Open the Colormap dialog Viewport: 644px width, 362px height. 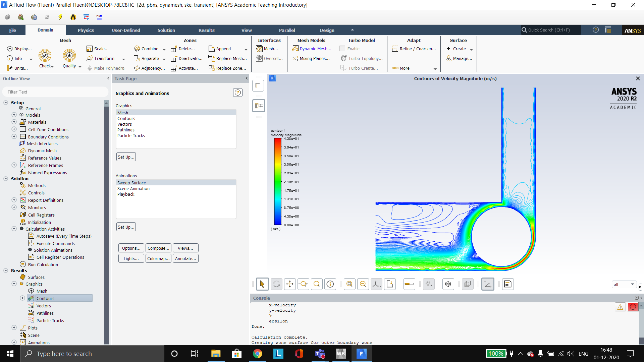point(158,258)
